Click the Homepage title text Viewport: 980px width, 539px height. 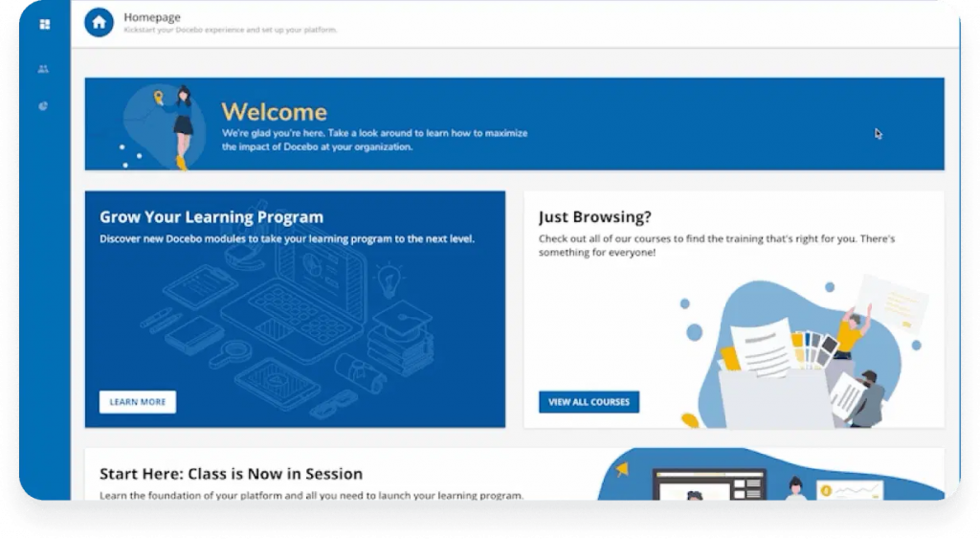[152, 17]
